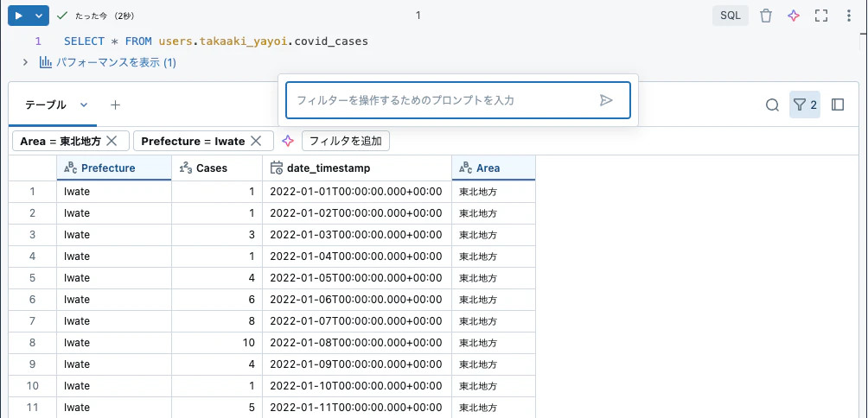Open the AI assistant sparkle icon in cell toolbar

[x=794, y=16]
